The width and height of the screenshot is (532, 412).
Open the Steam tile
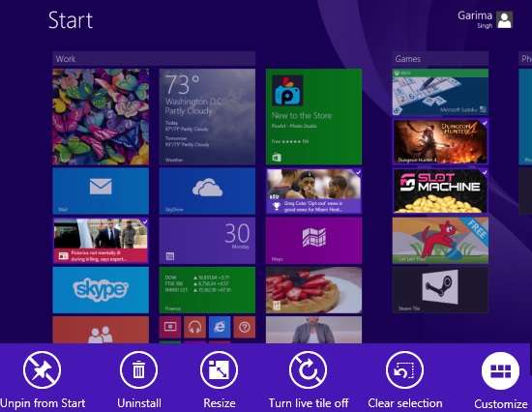click(x=440, y=290)
